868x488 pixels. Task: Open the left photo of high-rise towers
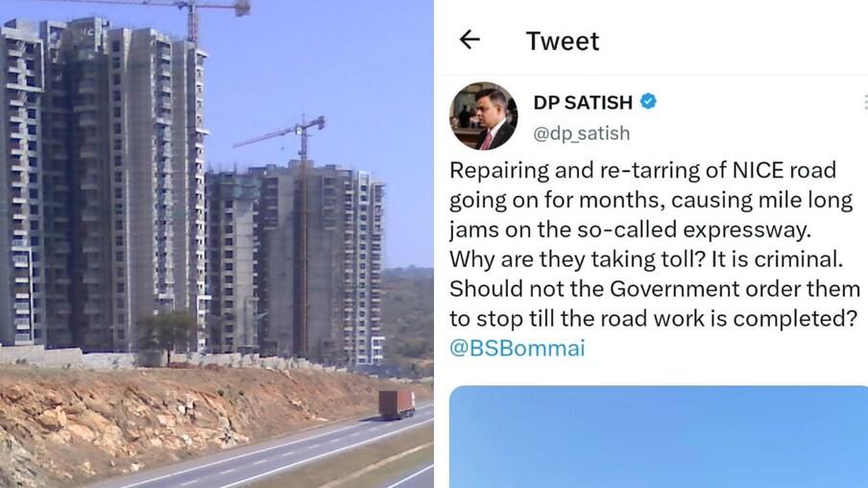pyautogui.click(x=216, y=244)
